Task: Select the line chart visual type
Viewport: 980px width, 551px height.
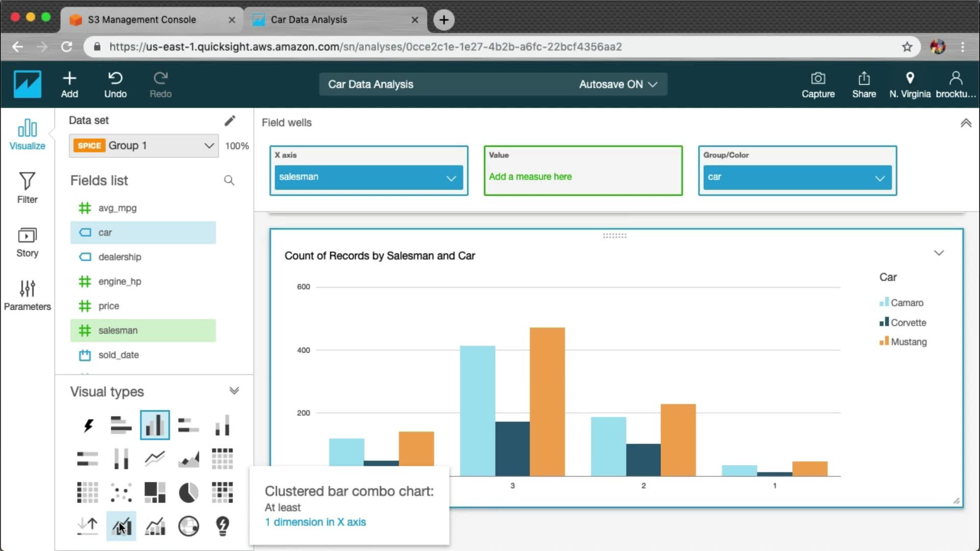Action: pos(155,459)
